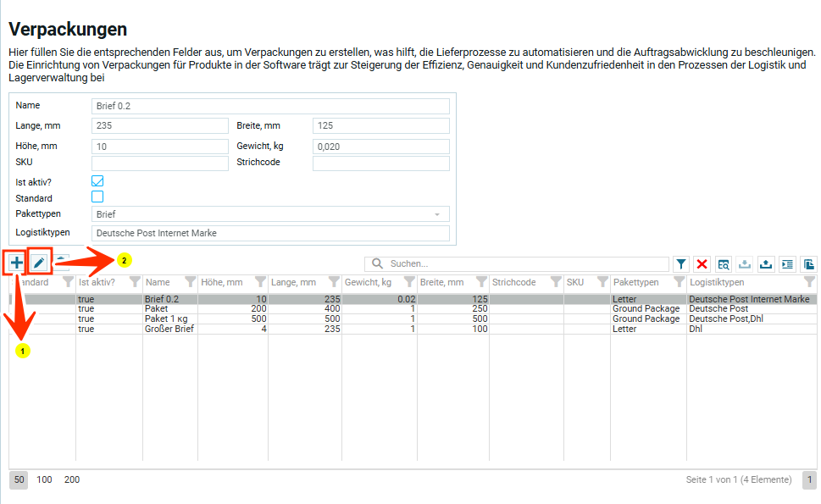Click the upload export tray icon

(766, 264)
